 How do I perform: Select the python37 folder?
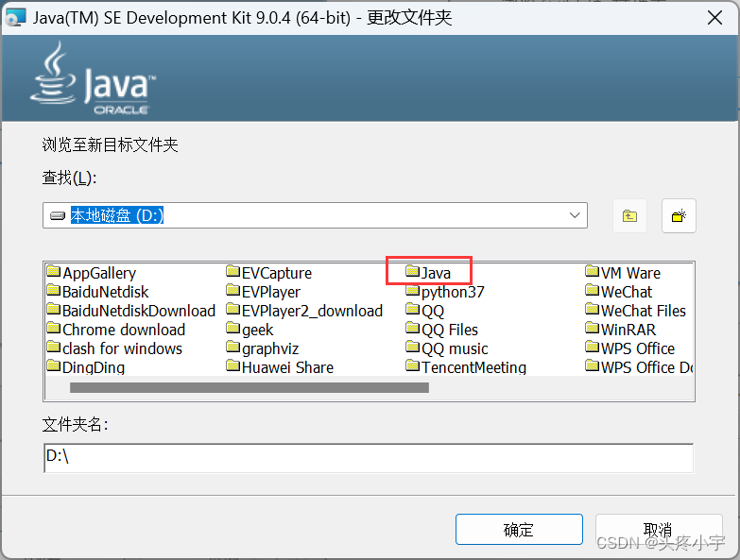point(445,292)
